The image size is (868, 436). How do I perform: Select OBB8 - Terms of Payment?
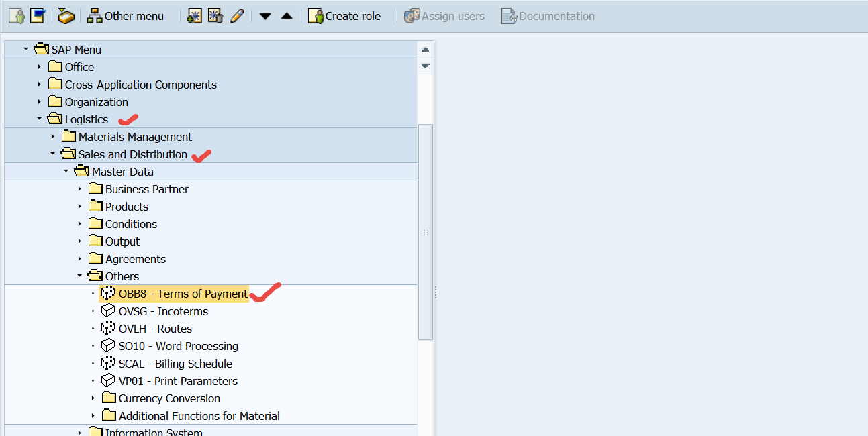pyautogui.click(x=183, y=294)
